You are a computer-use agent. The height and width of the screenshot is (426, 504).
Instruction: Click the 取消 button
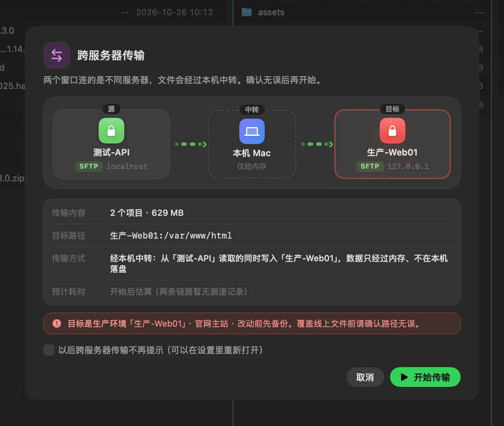(x=365, y=377)
